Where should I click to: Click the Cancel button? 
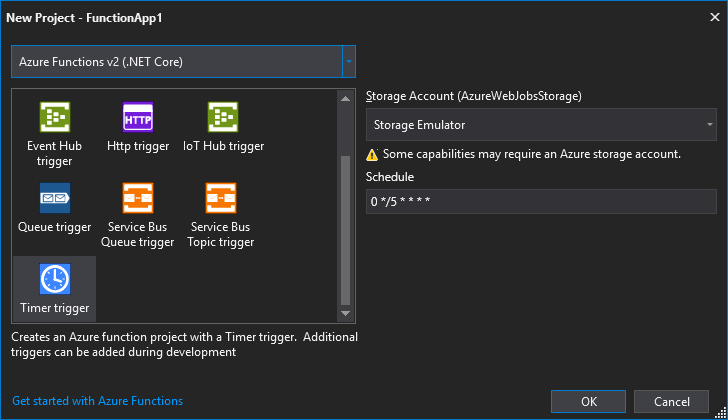[671, 401]
